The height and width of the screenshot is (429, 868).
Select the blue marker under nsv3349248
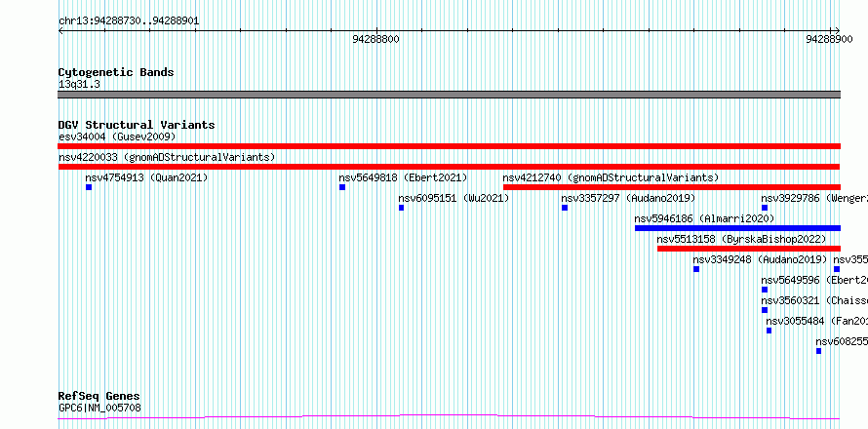point(696,269)
